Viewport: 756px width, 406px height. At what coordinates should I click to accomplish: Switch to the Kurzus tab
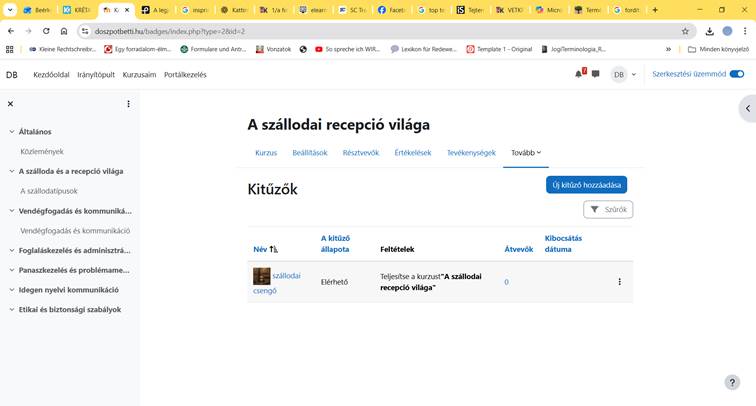[x=266, y=153]
